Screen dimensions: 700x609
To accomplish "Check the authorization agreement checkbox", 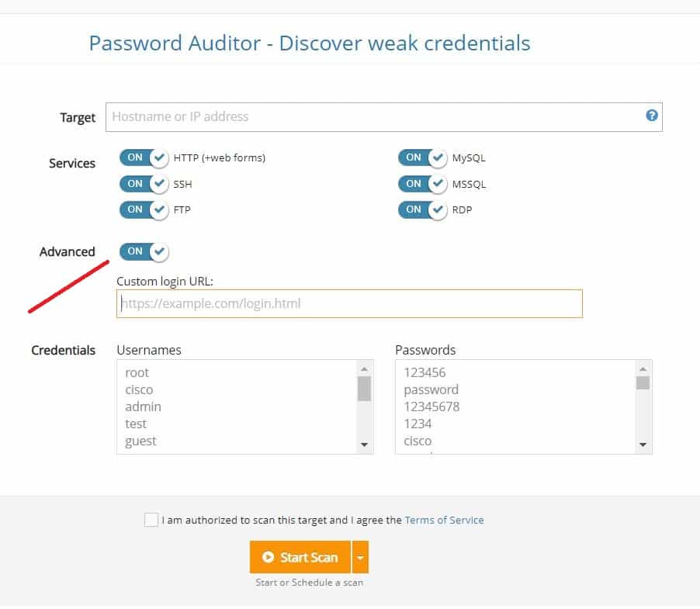I will click(x=151, y=520).
